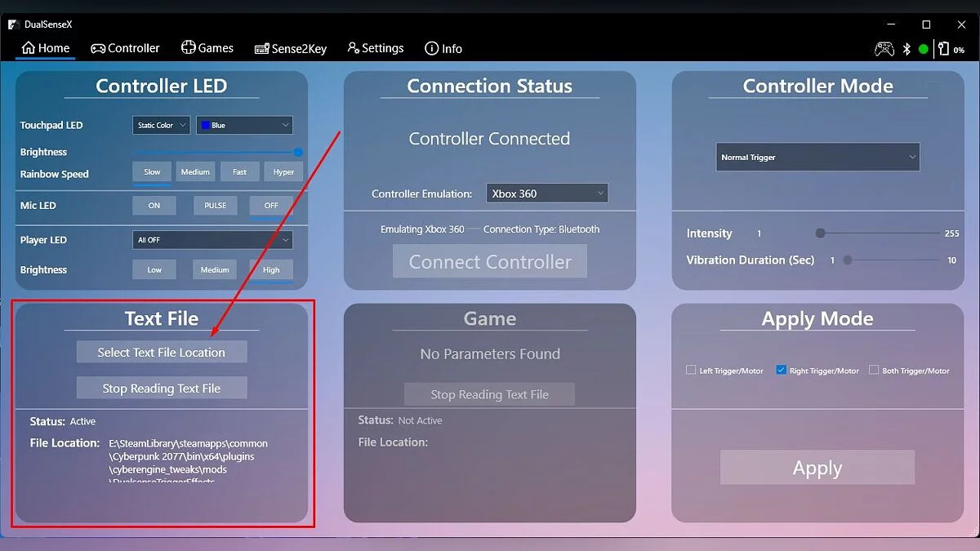The width and height of the screenshot is (980, 551).
Task: Click the controller status icon in title bar
Action: [884, 49]
